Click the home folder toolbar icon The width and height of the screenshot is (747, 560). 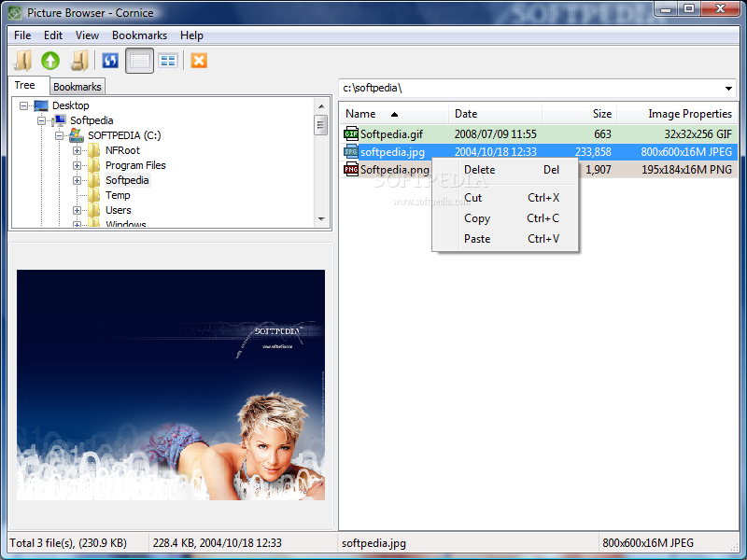(x=79, y=61)
